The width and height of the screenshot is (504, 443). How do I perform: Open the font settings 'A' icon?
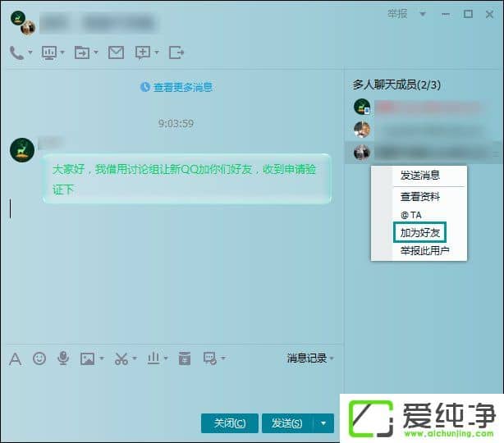point(15,359)
